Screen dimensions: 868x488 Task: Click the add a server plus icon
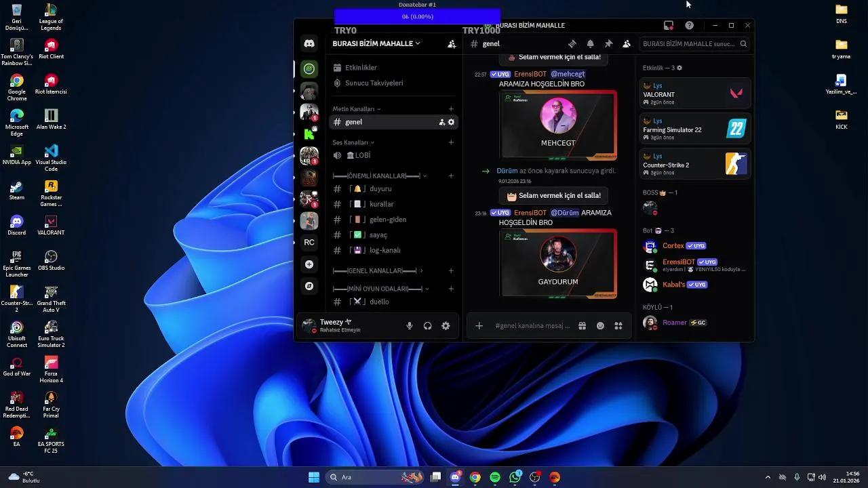309,264
